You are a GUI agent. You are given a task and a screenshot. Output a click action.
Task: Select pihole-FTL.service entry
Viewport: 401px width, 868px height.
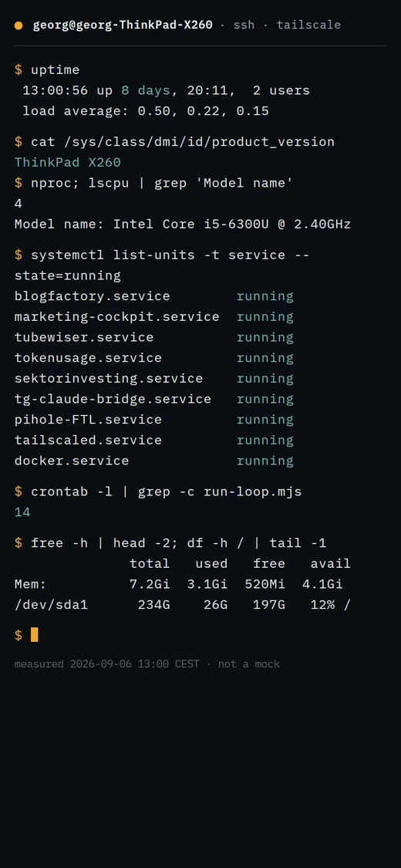tap(88, 420)
